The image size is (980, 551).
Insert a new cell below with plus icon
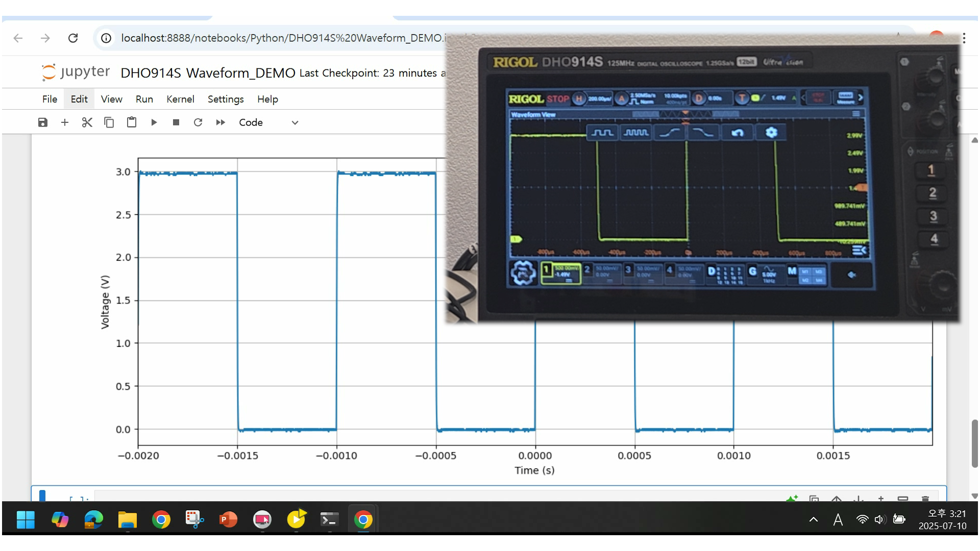(65, 122)
